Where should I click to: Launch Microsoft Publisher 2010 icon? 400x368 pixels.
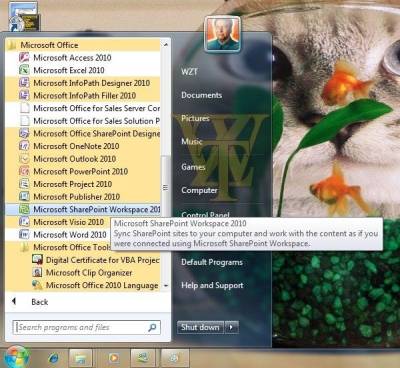click(24, 197)
